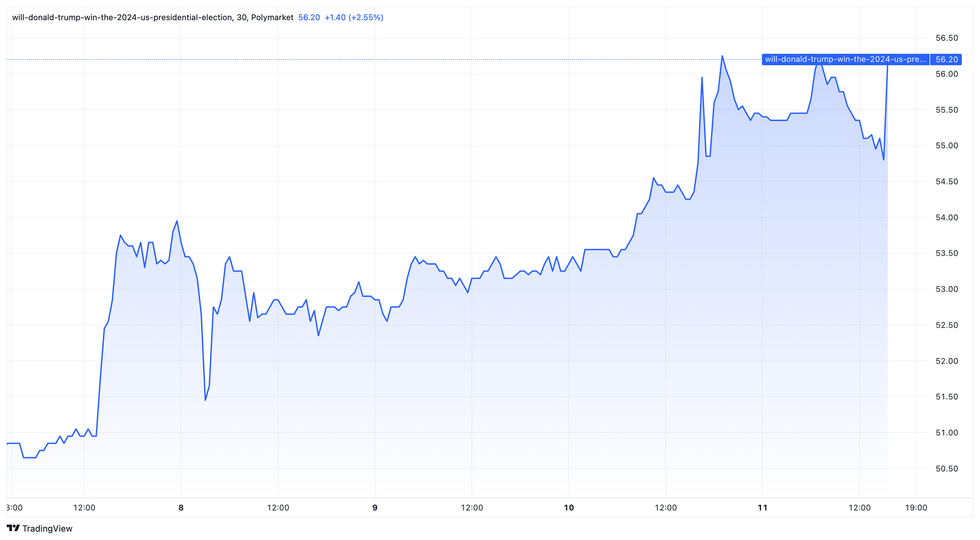Click the 54.00 price axis label
Image resolution: width=980 pixels, height=540 pixels.
pos(947,217)
